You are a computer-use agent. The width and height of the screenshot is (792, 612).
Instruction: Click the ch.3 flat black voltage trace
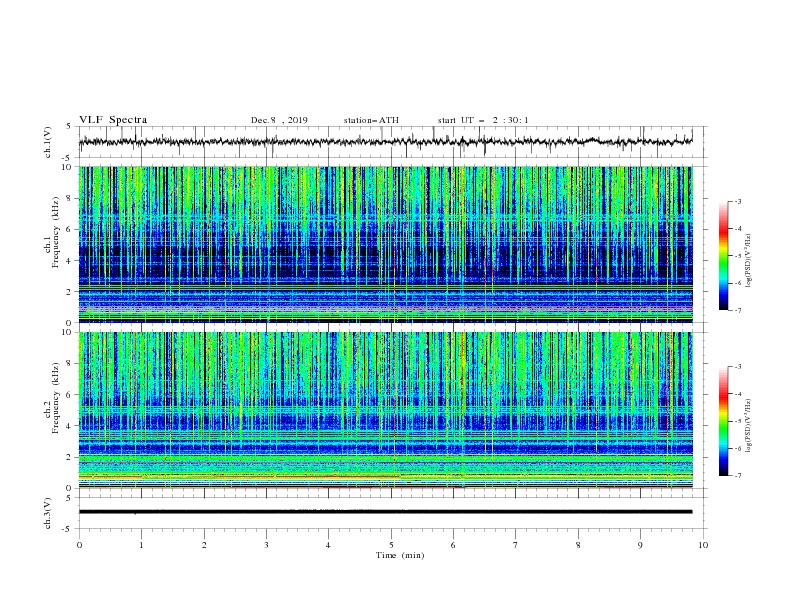pyautogui.click(x=385, y=512)
